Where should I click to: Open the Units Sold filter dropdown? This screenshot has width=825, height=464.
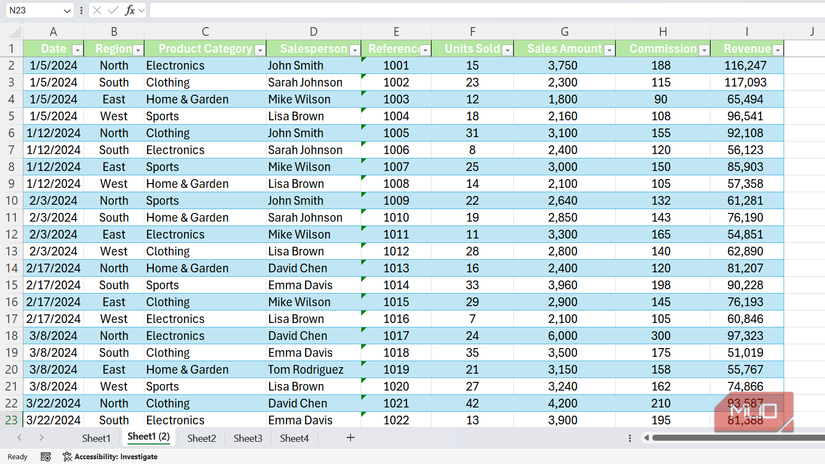click(x=507, y=49)
